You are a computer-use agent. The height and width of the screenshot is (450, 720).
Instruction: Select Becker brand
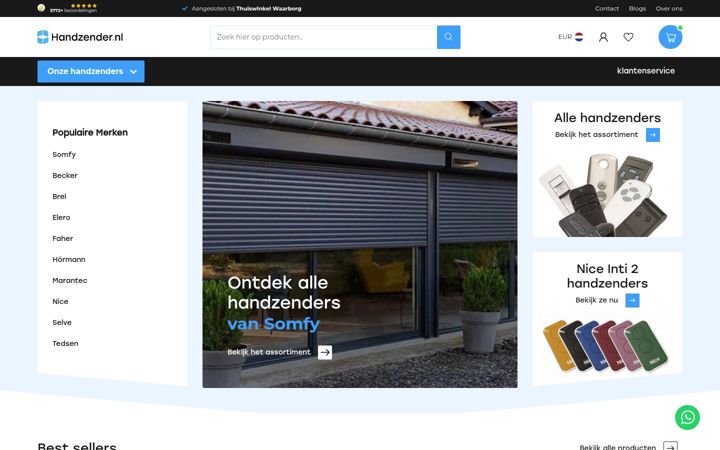coord(65,175)
